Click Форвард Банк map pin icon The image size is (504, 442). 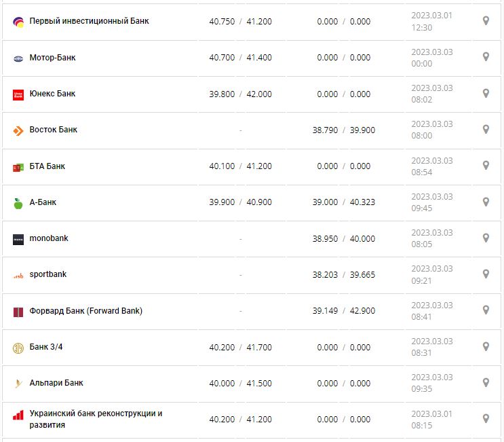[486, 310]
